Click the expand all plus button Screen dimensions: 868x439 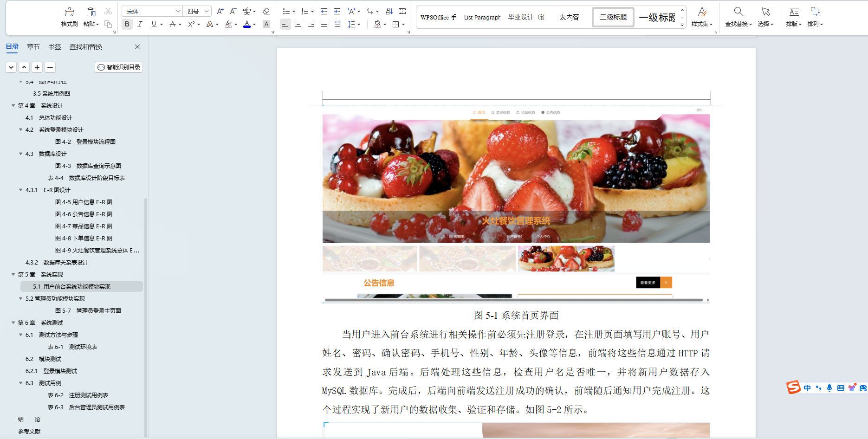37,67
